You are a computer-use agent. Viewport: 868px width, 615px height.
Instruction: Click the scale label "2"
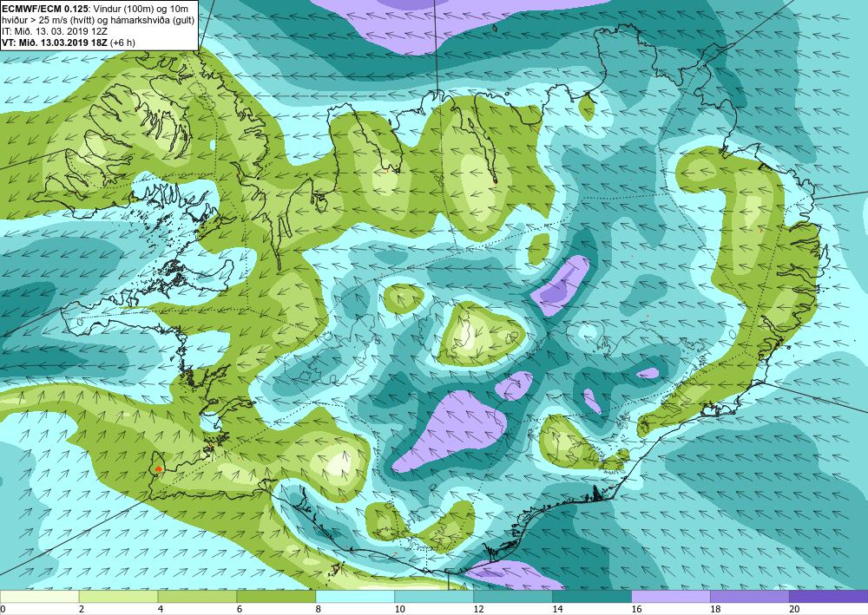pyautogui.click(x=82, y=610)
